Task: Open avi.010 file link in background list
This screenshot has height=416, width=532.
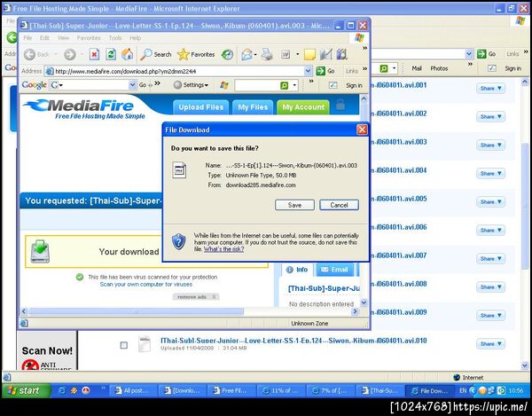Action: click(x=293, y=341)
